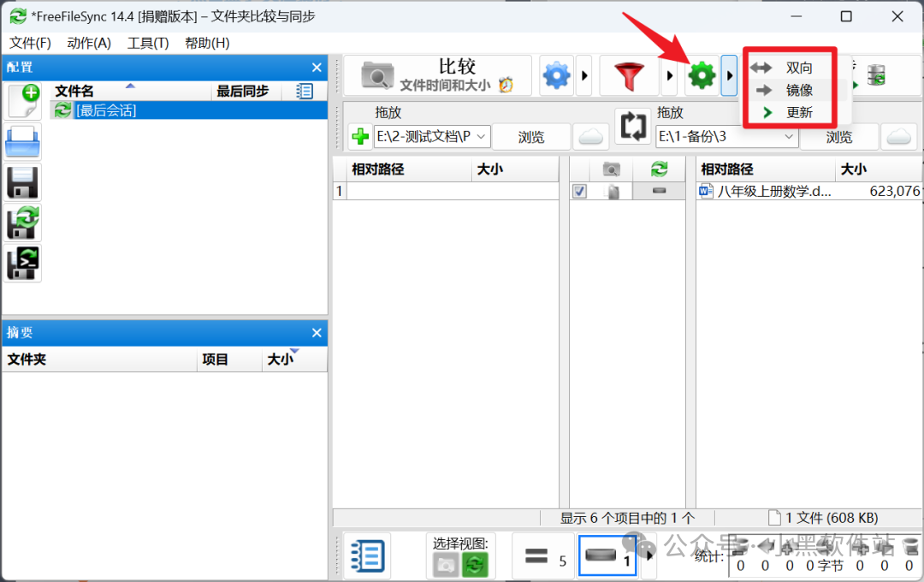Open the 动作(A) menu
The image size is (924, 582).
pyautogui.click(x=89, y=43)
